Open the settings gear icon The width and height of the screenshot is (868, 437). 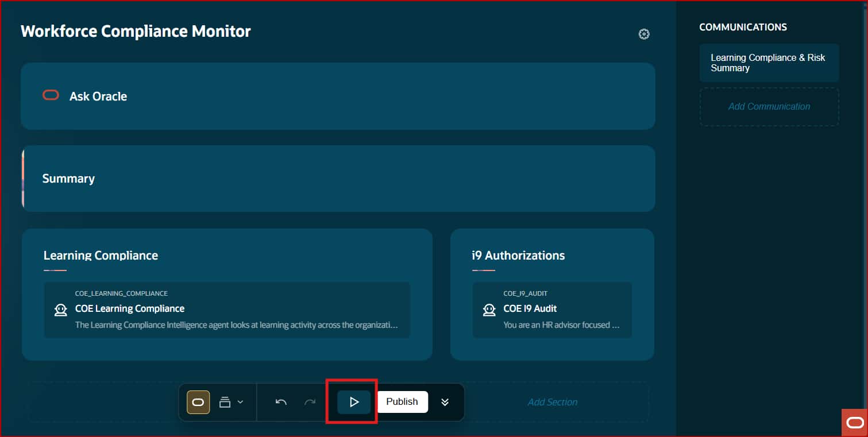[x=644, y=34]
